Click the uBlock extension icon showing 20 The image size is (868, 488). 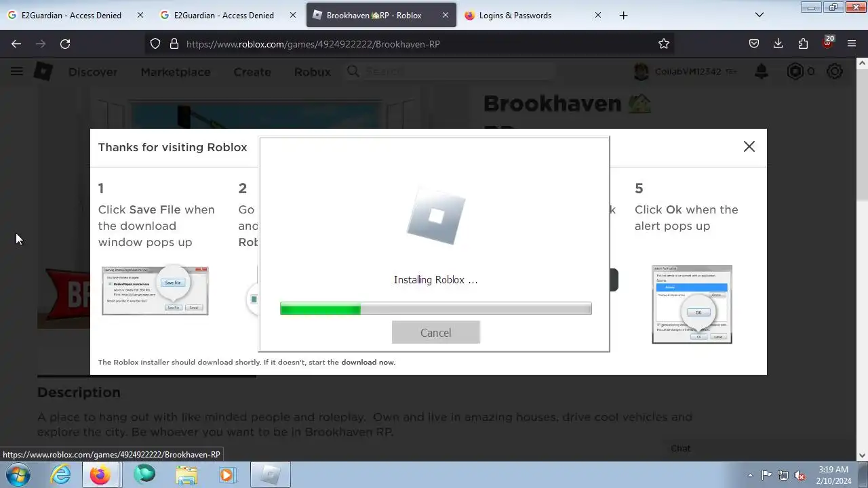[x=827, y=42]
